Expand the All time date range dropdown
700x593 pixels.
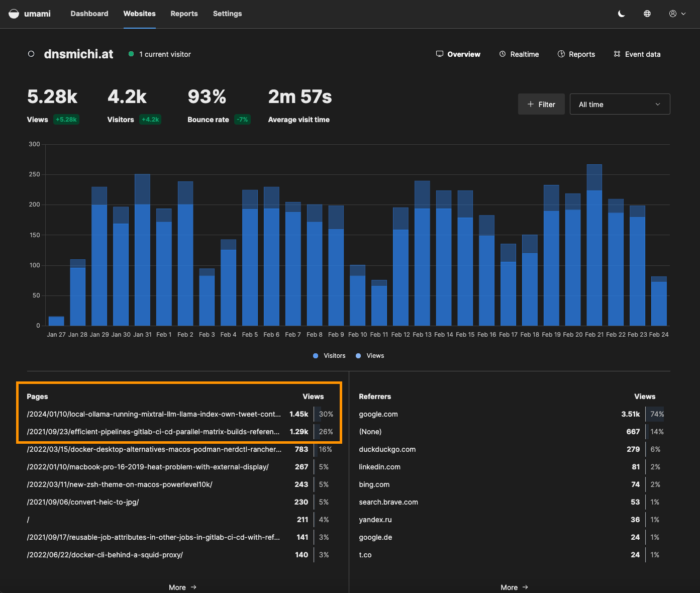tap(620, 104)
